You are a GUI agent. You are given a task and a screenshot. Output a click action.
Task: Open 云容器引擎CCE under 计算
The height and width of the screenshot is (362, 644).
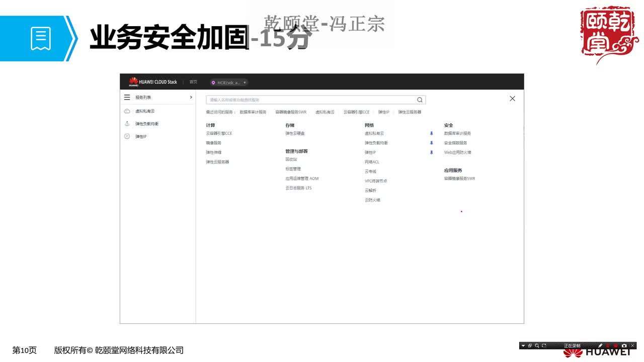pos(219,133)
